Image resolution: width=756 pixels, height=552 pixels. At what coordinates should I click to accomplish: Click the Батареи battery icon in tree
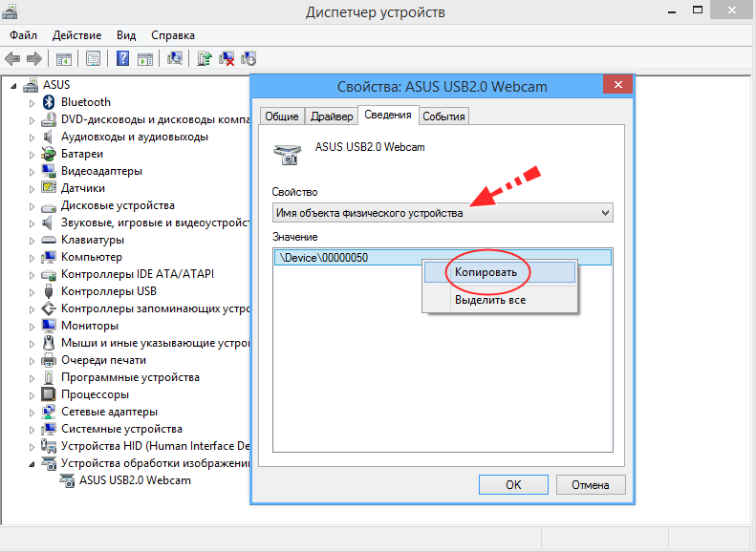(50, 154)
